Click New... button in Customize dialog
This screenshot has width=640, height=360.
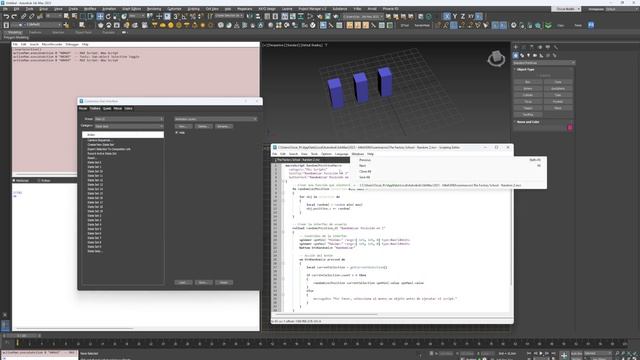[183, 127]
